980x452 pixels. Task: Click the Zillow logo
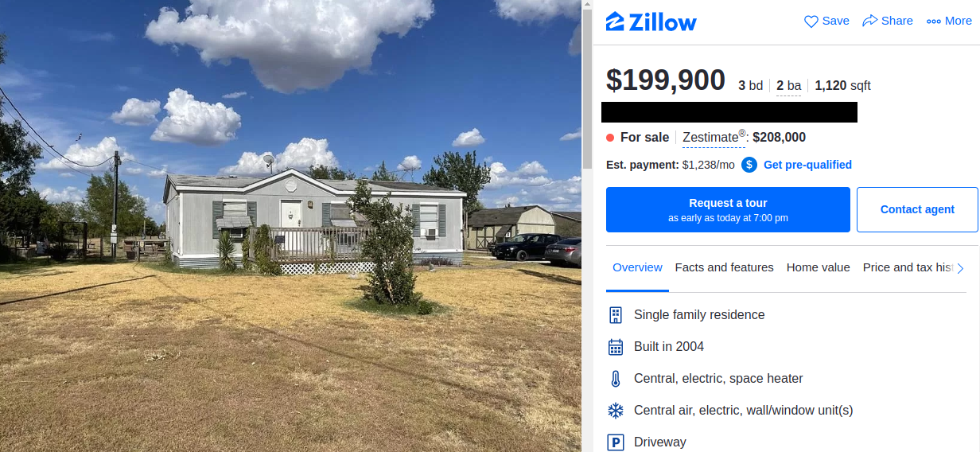tap(651, 21)
